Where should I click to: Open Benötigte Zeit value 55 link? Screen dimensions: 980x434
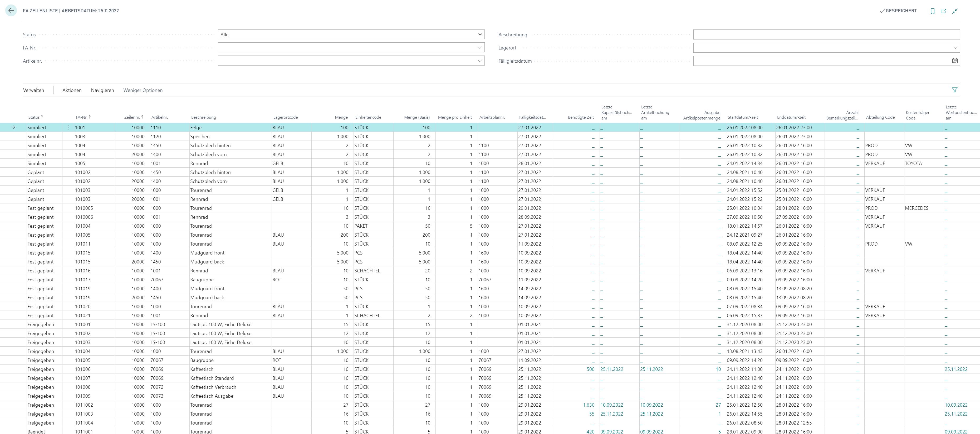pyautogui.click(x=592, y=414)
